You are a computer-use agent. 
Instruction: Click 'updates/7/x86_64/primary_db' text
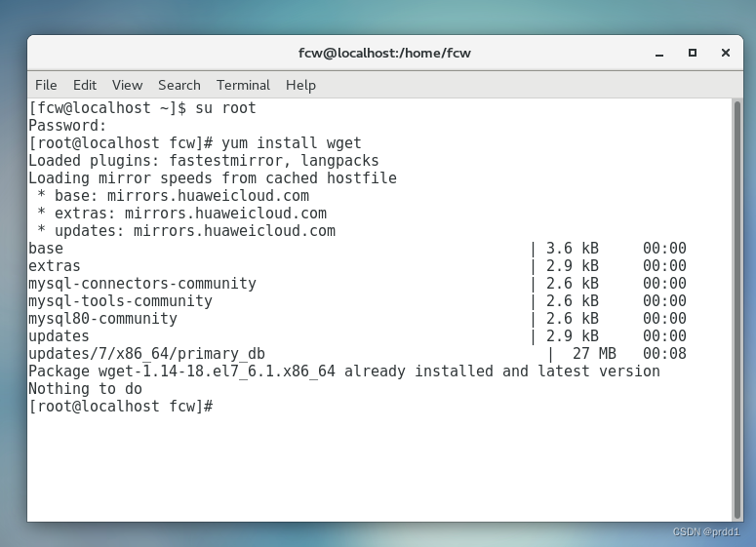click(x=146, y=354)
